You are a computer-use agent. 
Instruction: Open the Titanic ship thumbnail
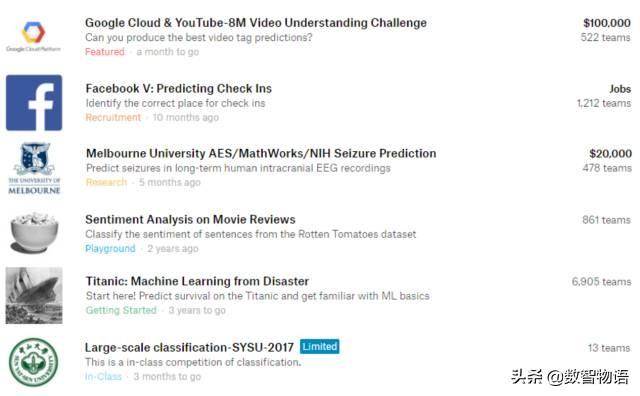coord(34,295)
